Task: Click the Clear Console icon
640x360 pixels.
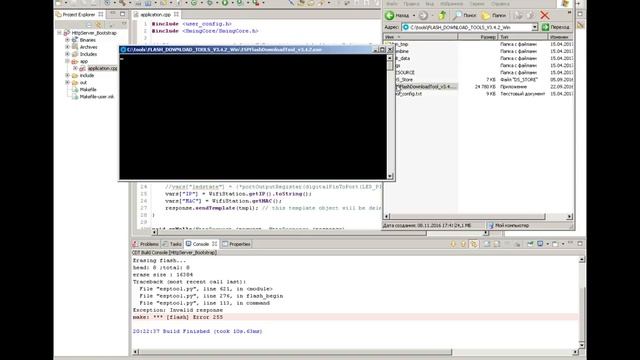Action: [487, 244]
